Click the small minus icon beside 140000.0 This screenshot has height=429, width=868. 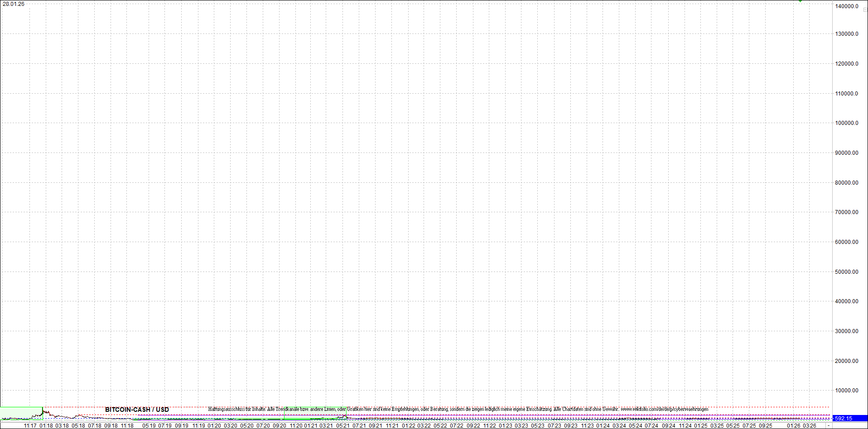tap(865, 10)
